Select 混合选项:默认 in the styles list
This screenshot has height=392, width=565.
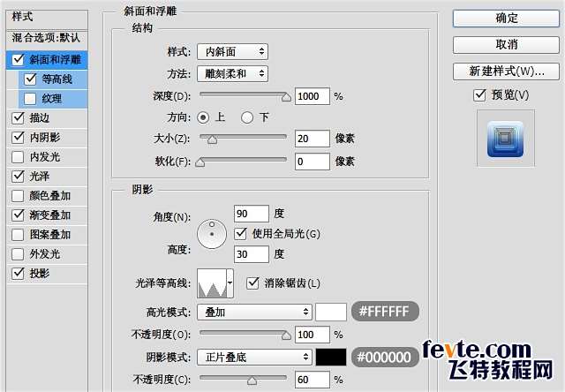tap(47, 38)
